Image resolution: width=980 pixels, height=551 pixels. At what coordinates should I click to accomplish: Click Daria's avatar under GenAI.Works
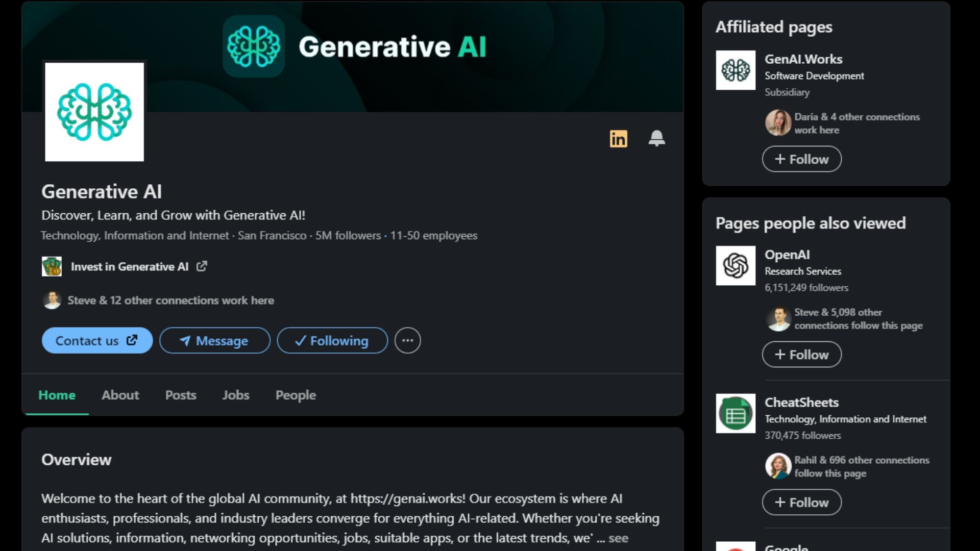(778, 123)
